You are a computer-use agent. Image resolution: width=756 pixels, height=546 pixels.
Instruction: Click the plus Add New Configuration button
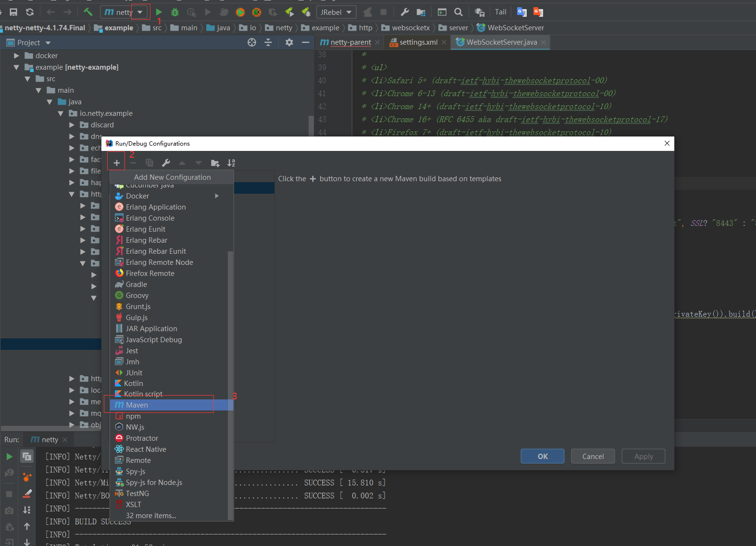coord(116,163)
